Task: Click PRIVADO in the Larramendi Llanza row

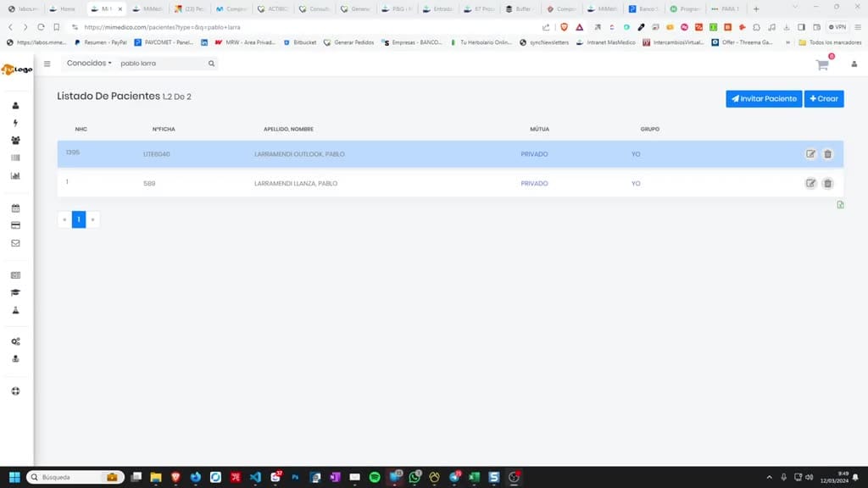Action: pos(534,183)
